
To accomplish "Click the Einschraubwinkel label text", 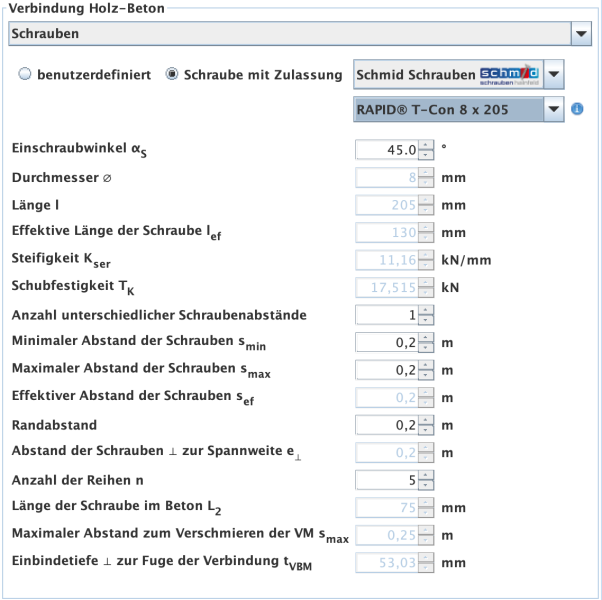I will coord(79,149).
